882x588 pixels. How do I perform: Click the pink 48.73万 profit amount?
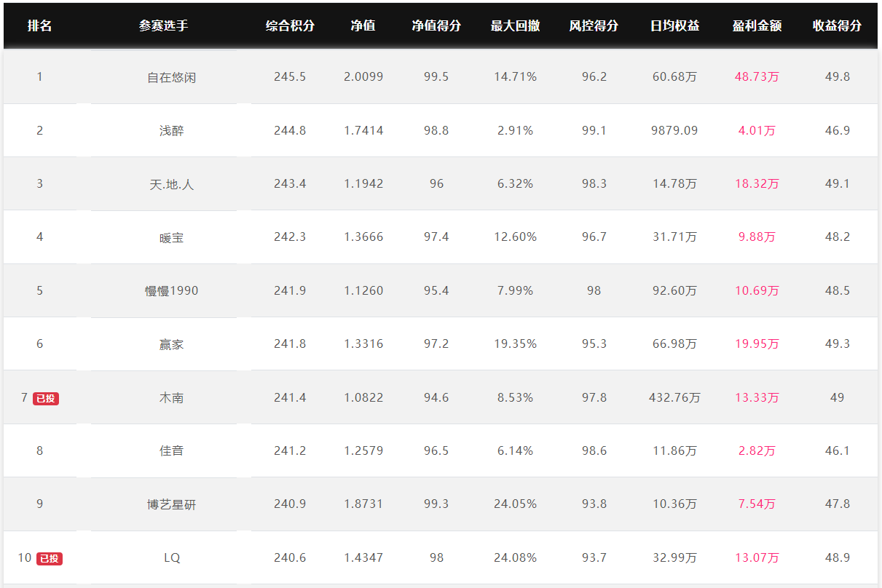[757, 77]
